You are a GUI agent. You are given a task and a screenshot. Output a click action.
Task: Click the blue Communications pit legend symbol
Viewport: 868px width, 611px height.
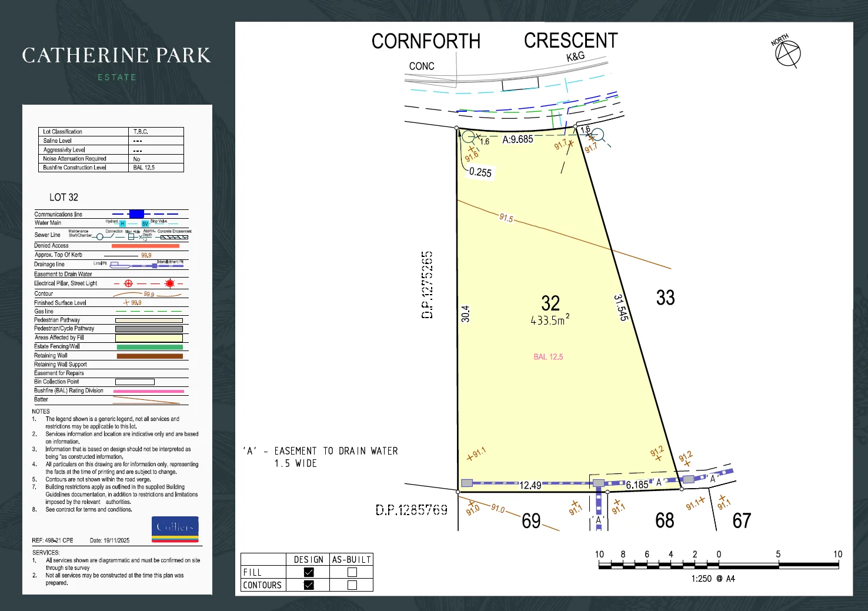click(x=136, y=214)
